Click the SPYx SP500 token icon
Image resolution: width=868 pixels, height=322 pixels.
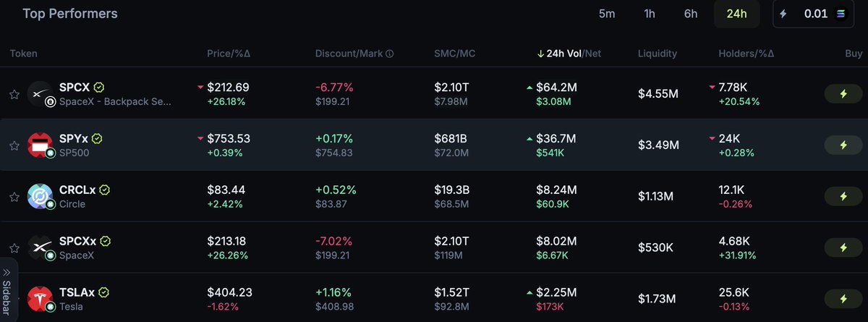tap(41, 145)
